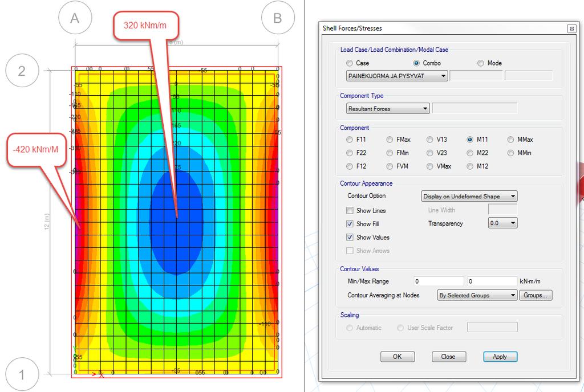Select the Case radio button

[350, 63]
